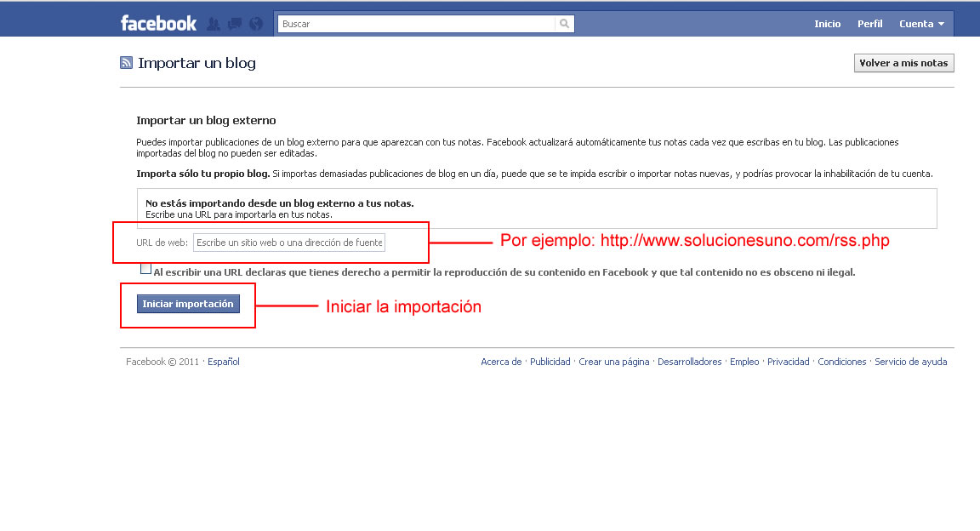Open Desarrolladores footer link

689,362
